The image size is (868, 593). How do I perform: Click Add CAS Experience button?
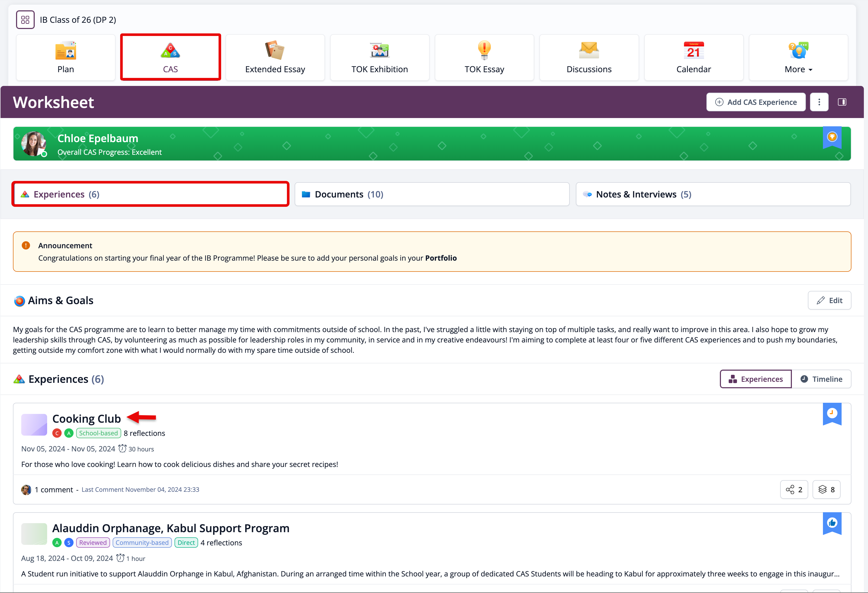(756, 102)
